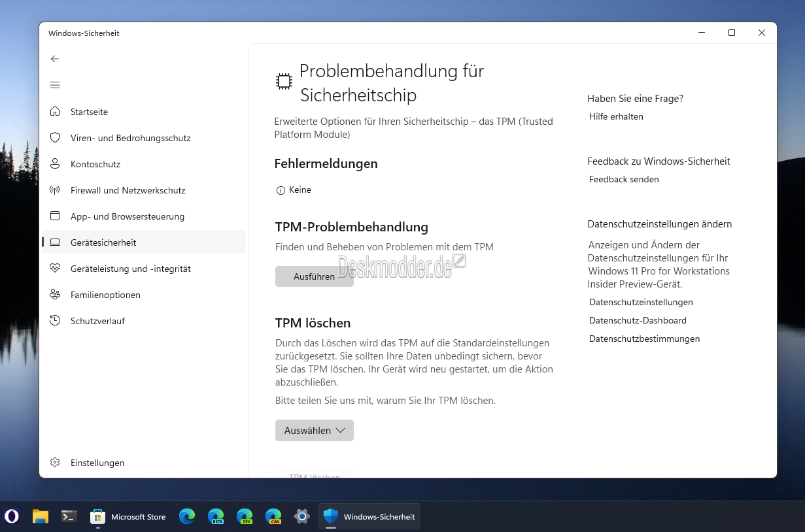The image size is (805, 532).
Task: Click the back arrow in Windows-Sicherheit
Action: pos(55,59)
